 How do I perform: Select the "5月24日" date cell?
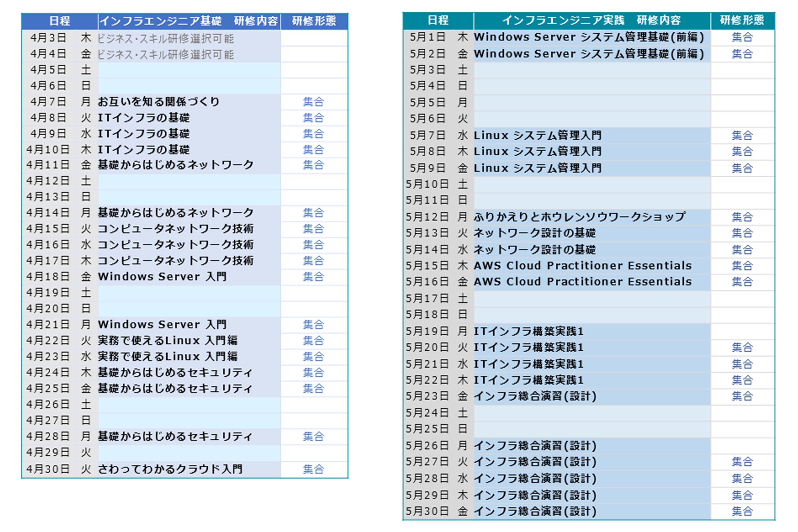click(427, 413)
